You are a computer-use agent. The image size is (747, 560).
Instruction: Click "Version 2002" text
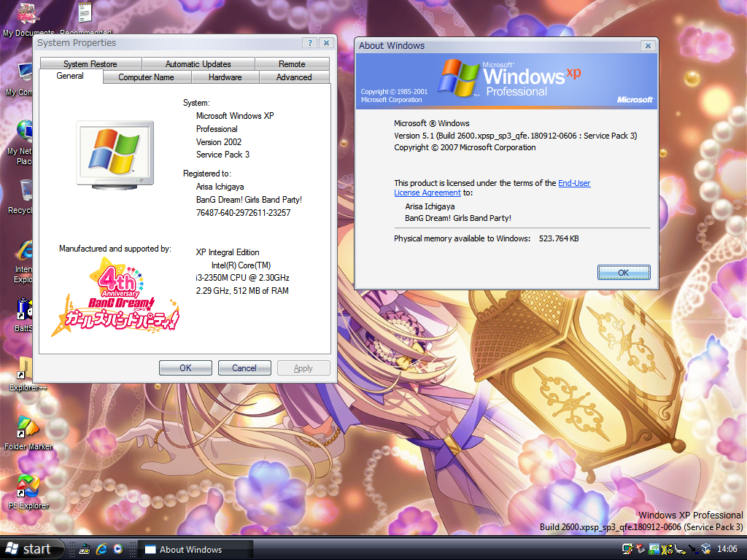219,142
